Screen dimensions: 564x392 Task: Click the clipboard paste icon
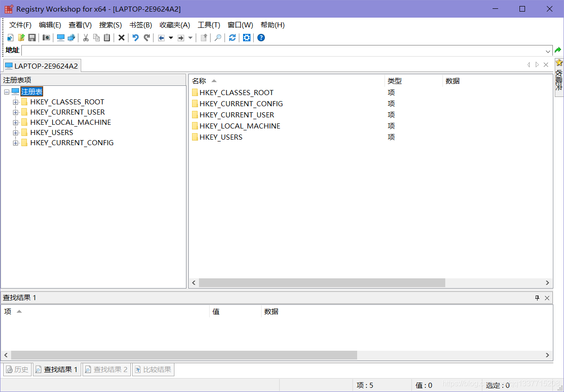(x=107, y=38)
